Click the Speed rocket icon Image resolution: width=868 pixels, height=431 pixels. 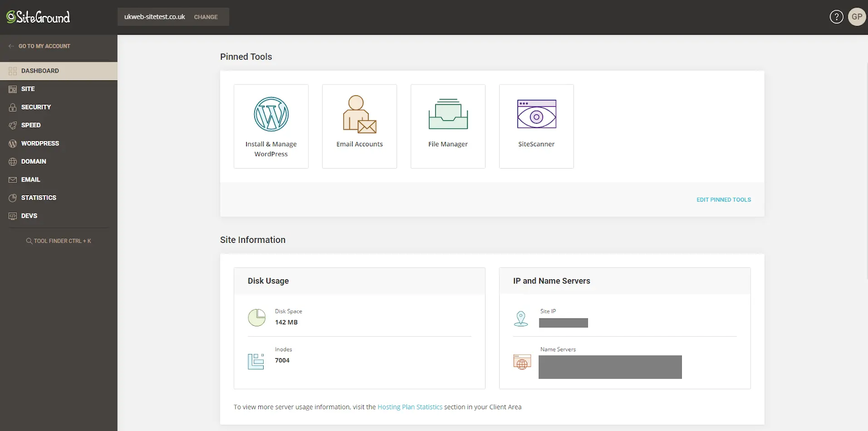(x=12, y=125)
